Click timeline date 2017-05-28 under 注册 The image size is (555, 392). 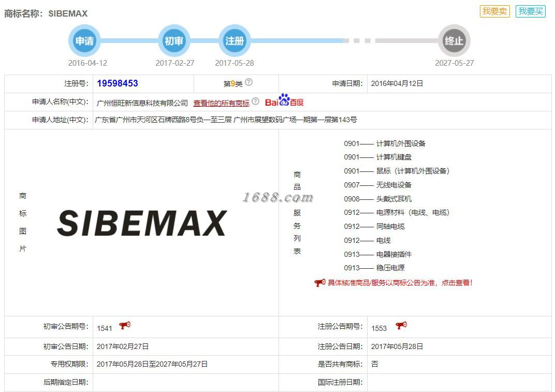235,63
